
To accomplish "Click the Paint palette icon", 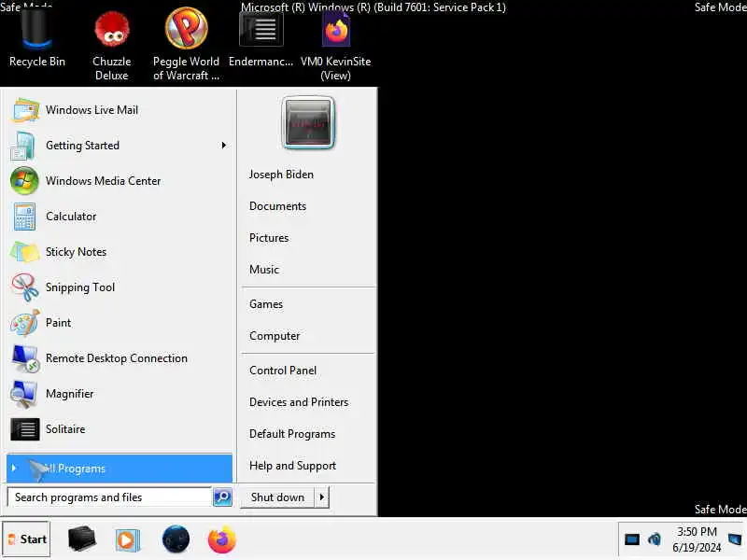I will [x=24, y=323].
